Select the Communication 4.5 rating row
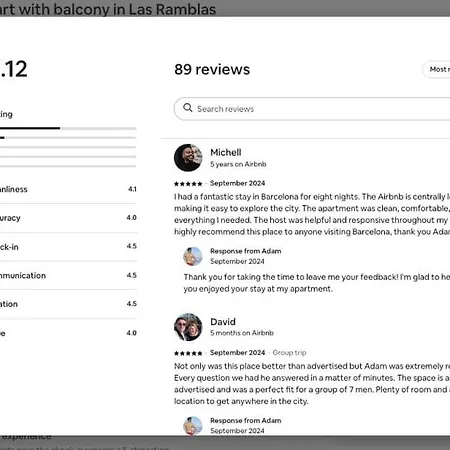 click(x=68, y=275)
